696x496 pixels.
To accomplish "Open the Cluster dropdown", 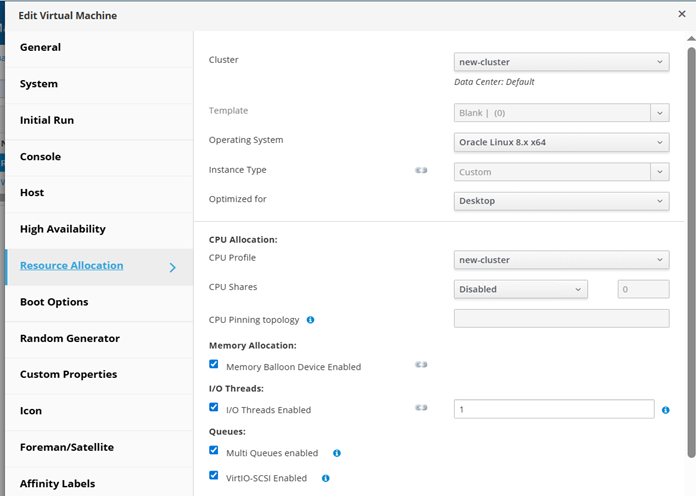I will (561, 62).
